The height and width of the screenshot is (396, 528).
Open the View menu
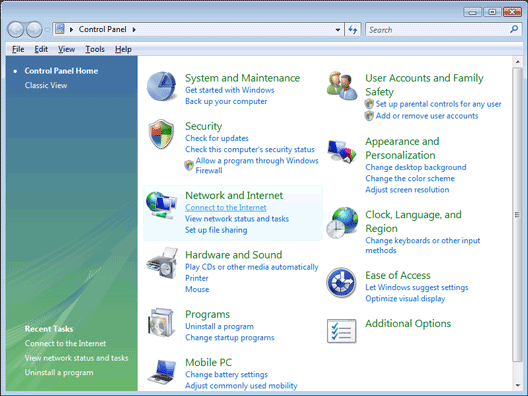coord(66,49)
